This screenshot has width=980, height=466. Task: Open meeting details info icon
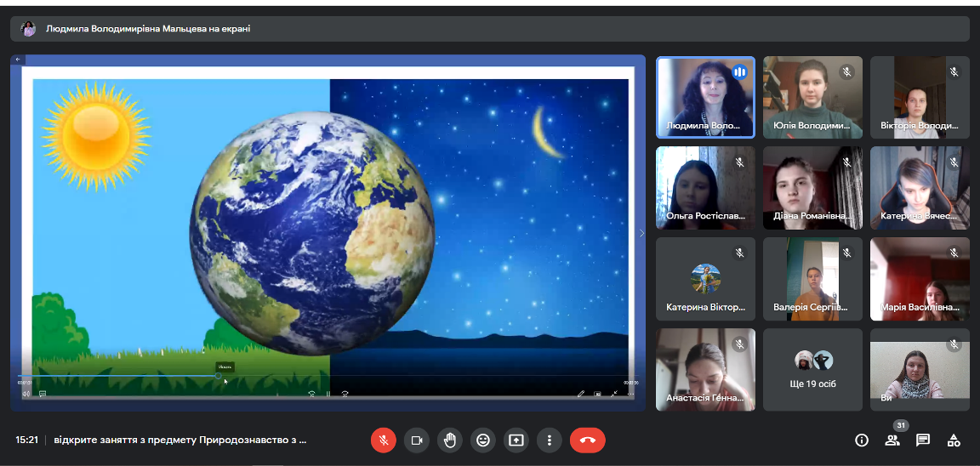click(862, 440)
